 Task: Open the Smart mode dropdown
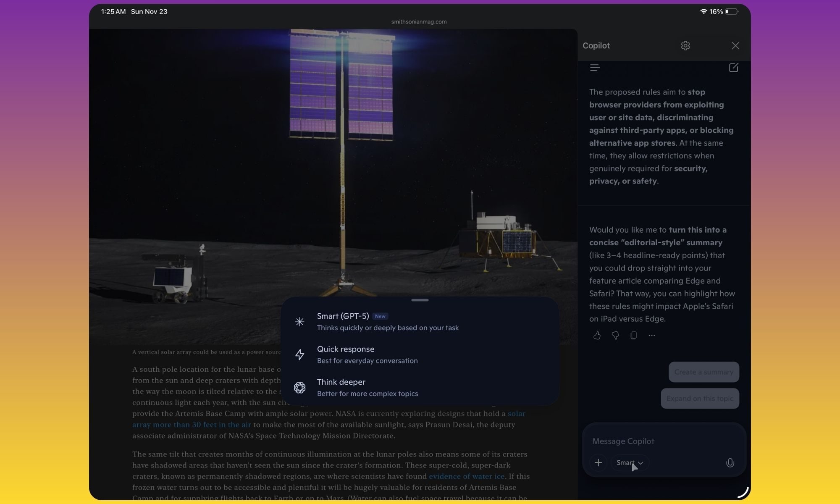630,462
